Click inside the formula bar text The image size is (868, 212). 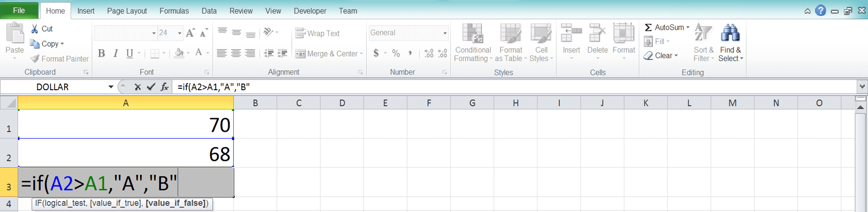pos(213,87)
